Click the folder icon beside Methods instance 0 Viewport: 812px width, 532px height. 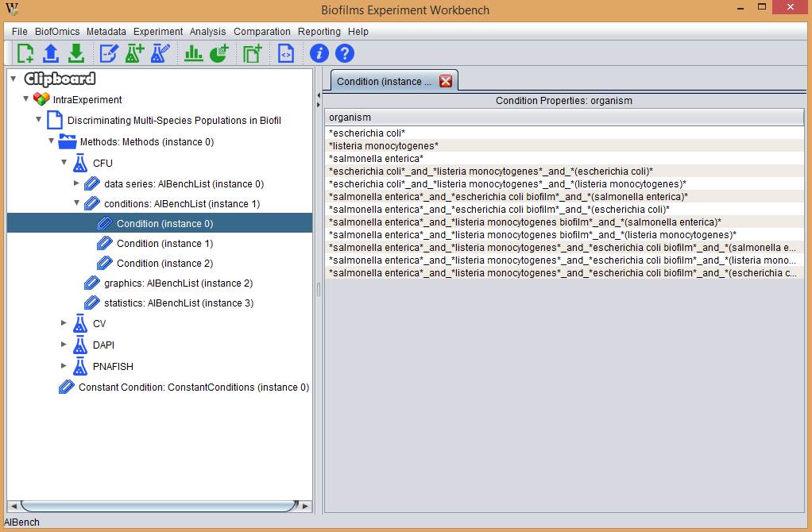coord(68,141)
